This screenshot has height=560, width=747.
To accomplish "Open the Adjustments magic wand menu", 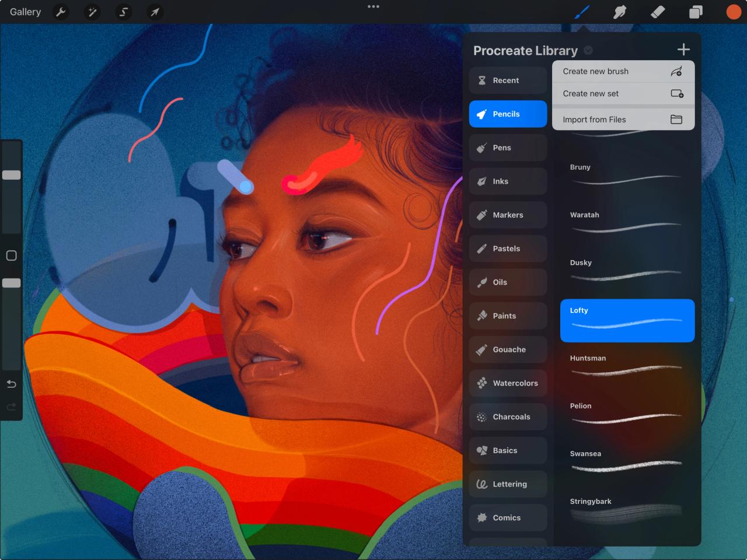I will point(92,12).
